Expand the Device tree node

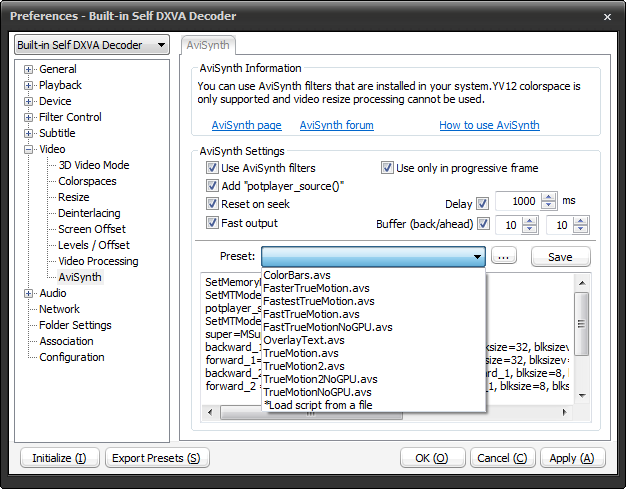coord(28,101)
